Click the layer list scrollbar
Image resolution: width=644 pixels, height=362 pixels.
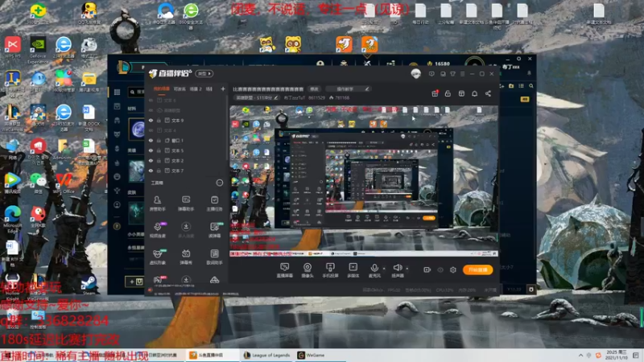[x=227, y=127]
